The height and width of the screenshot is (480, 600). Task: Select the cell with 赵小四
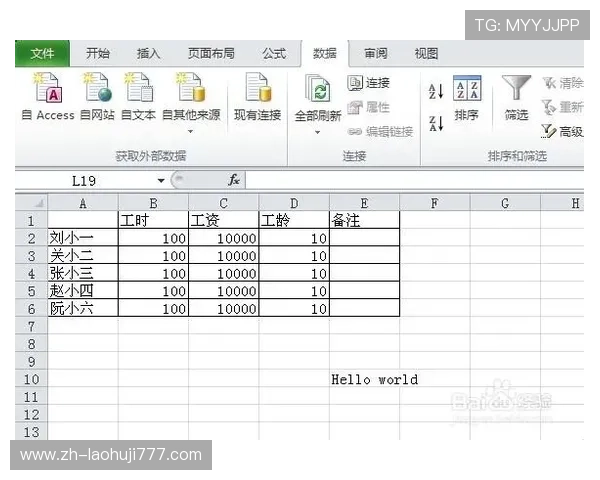83,291
